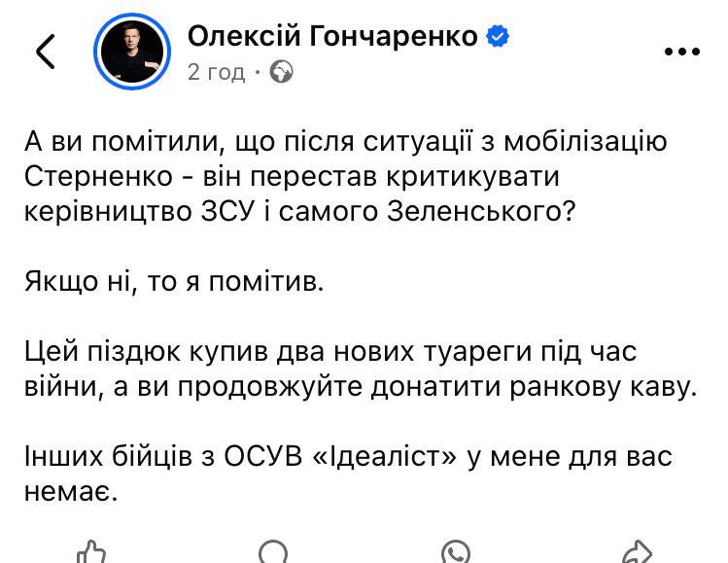
Task: Click the globe public-audience icon
Action: point(282,71)
